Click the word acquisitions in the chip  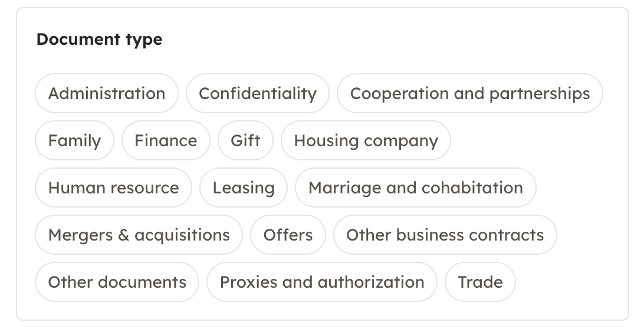[182, 235]
